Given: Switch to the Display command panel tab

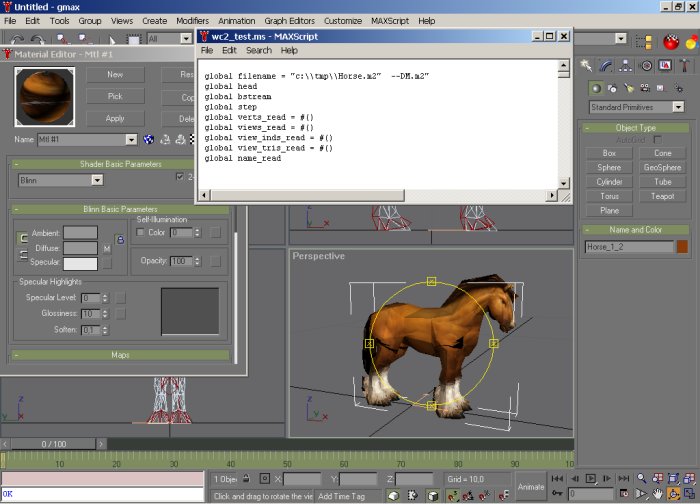Looking at the screenshot, I should (665, 66).
